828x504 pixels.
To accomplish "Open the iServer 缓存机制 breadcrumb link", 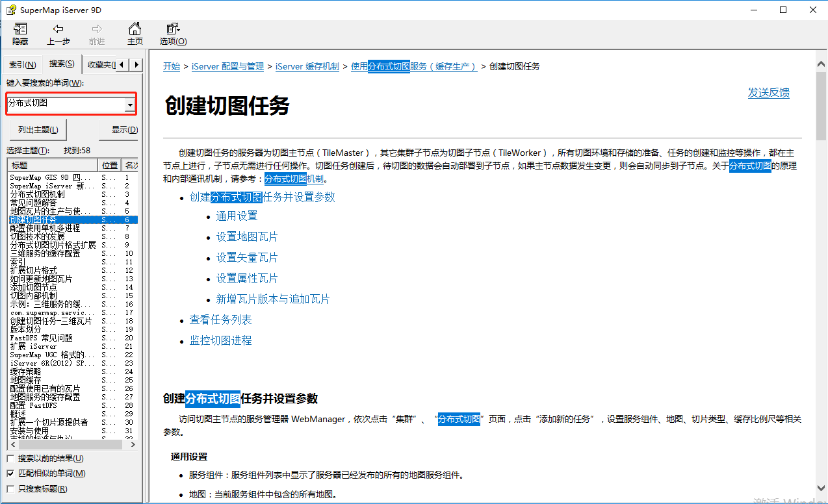I will point(307,66).
